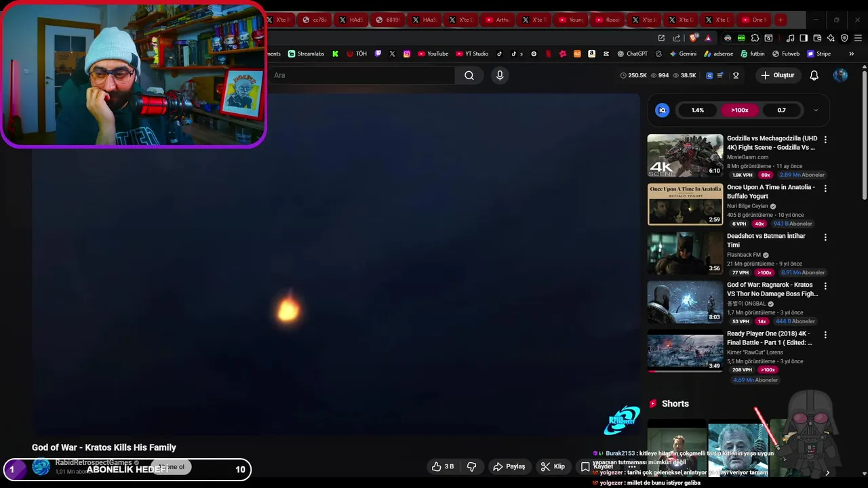The height and width of the screenshot is (488, 868).
Task: Open the adsense bookmark
Action: pos(719,54)
